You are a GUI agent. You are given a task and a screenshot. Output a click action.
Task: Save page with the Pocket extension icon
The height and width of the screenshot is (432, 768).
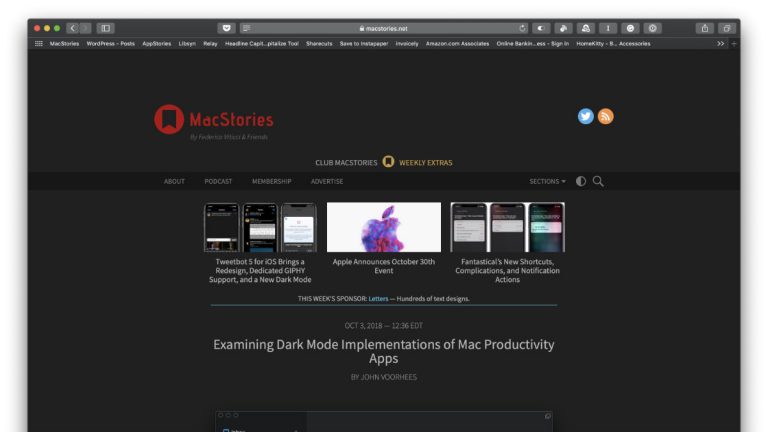coord(226,28)
